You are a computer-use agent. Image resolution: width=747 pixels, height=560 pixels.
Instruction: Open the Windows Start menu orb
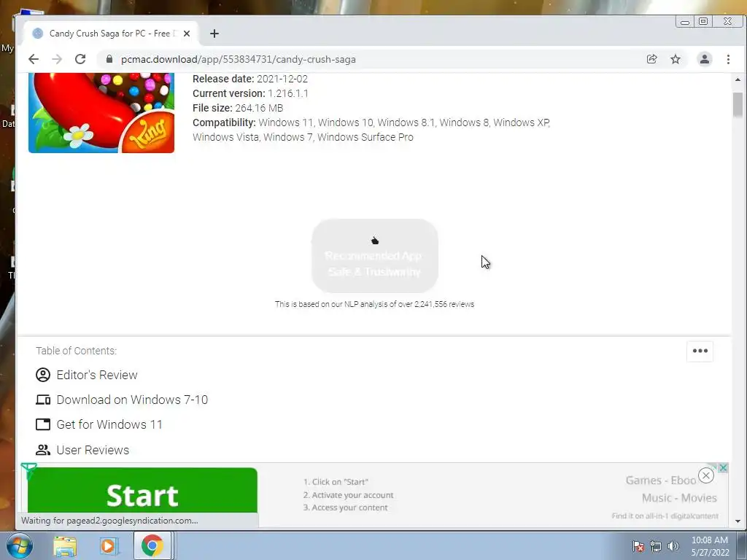pyautogui.click(x=20, y=545)
